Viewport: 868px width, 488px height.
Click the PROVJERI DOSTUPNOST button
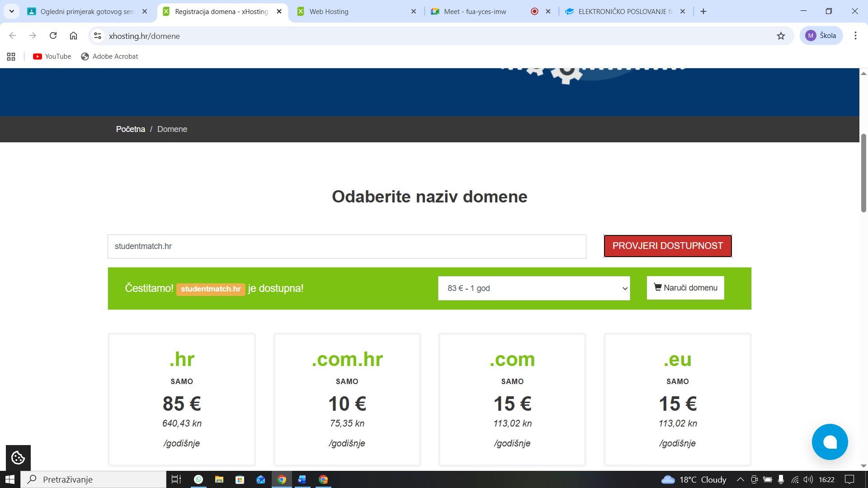[x=667, y=246]
